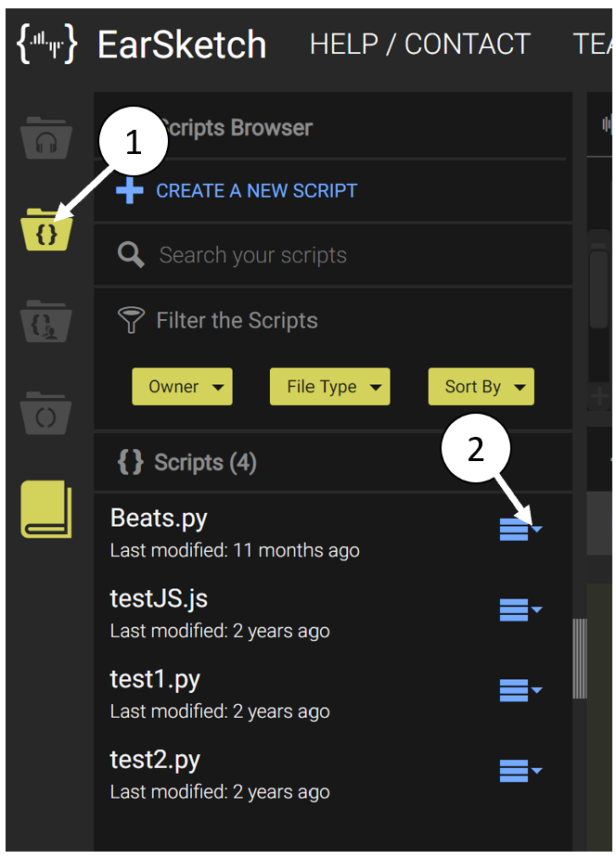Screen dimensions: 616x859
Task: Click the scripts list scrollbar handle
Action: 580,659
